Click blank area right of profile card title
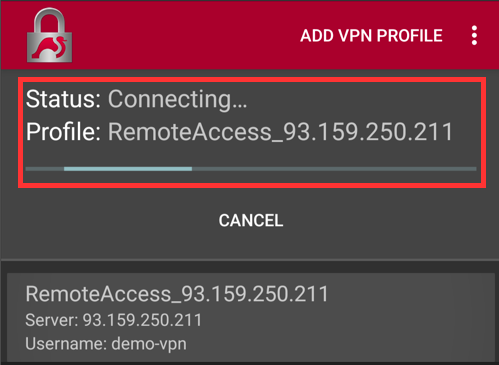 [410, 294]
